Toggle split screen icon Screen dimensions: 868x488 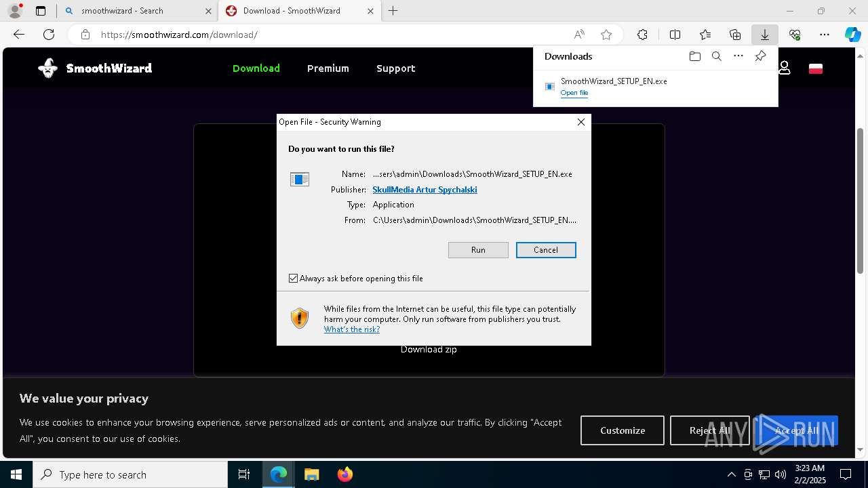click(x=675, y=35)
